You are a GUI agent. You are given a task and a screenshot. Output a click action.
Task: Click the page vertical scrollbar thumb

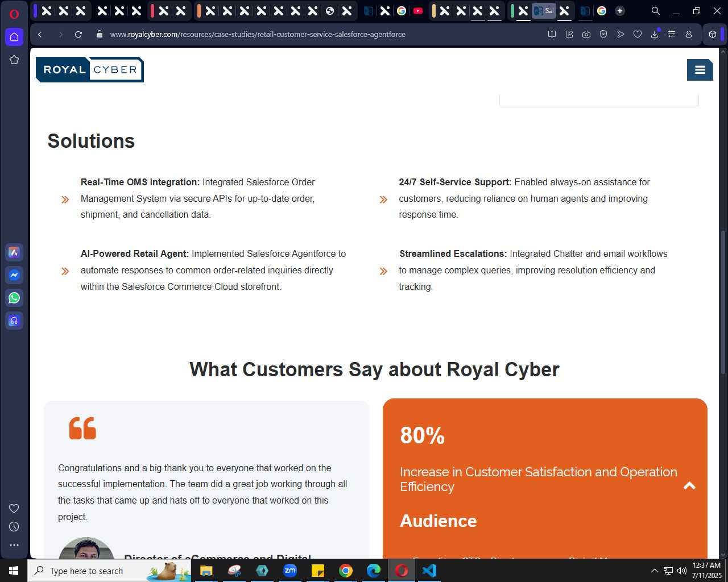coord(723,301)
